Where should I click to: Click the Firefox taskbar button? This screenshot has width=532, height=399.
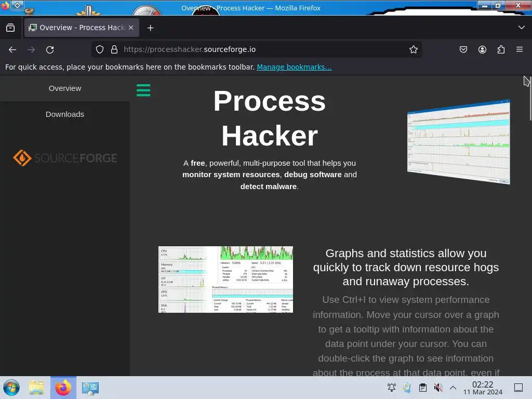pos(63,388)
